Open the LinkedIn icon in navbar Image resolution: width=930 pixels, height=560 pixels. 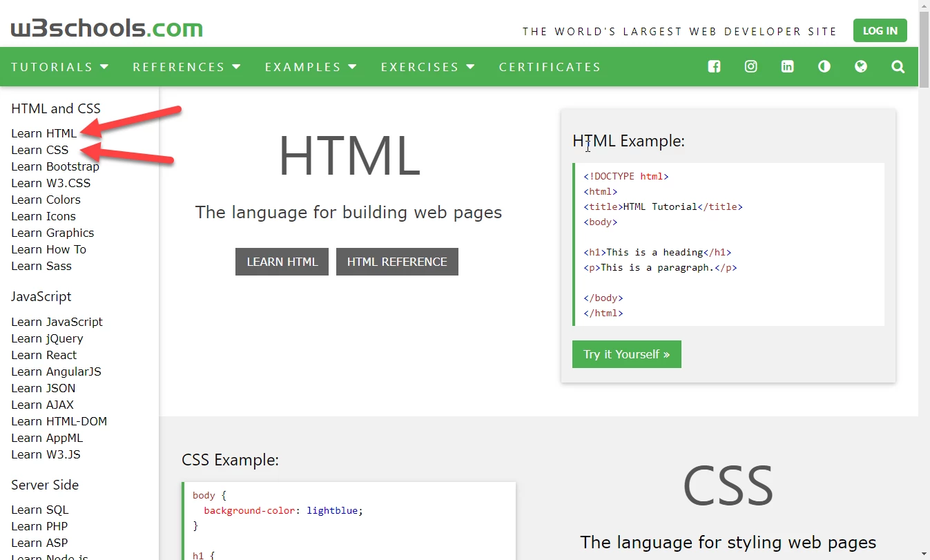pyautogui.click(x=787, y=67)
